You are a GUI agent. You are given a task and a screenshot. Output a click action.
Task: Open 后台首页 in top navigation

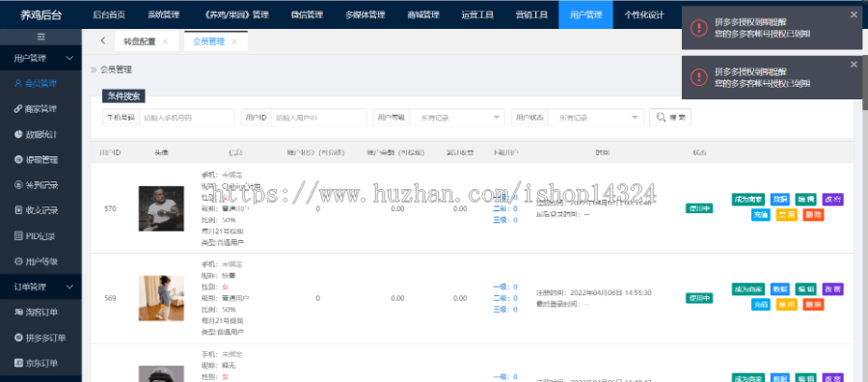coord(109,14)
